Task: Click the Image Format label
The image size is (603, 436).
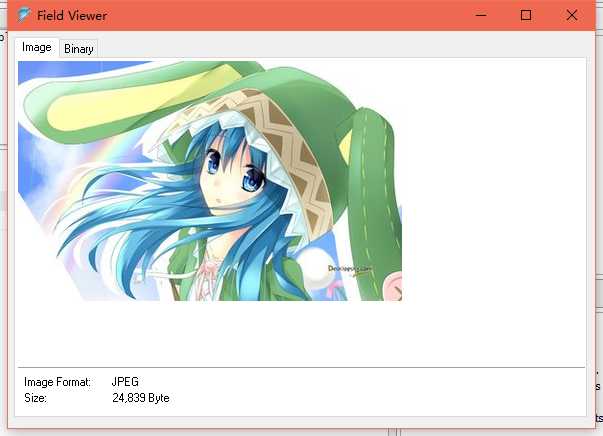Action: (x=57, y=382)
